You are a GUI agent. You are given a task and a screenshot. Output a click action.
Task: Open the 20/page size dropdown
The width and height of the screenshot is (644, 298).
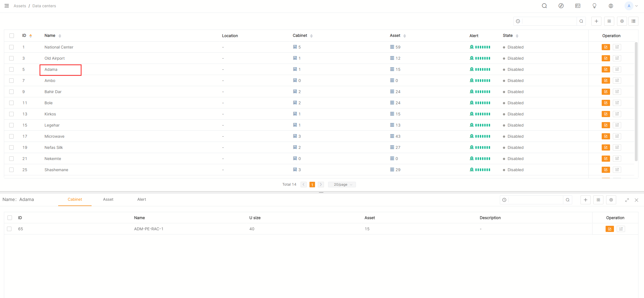click(342, 185)
